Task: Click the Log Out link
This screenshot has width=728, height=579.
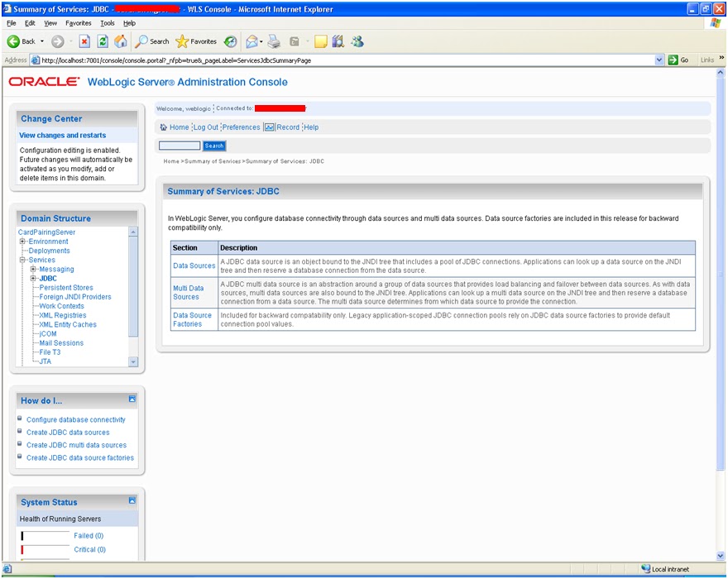Action: [x=206, y=127]
